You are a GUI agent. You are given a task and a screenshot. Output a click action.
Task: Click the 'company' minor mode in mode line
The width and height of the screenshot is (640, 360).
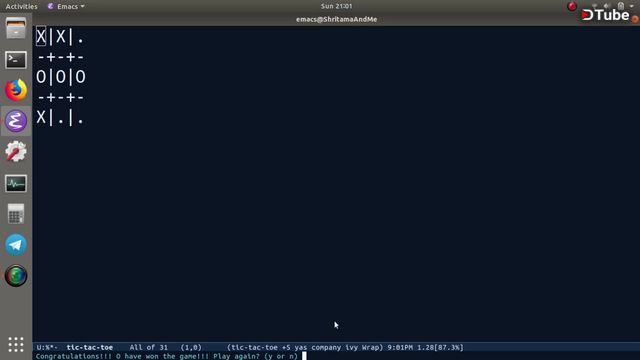click(x=326, y=347)
